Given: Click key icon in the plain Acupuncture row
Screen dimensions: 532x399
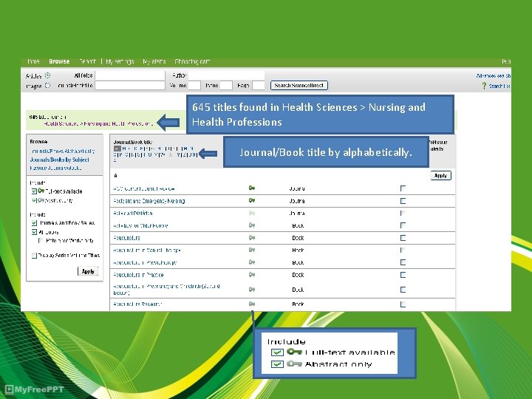Looking at the screenshot, I should (252, 237).
